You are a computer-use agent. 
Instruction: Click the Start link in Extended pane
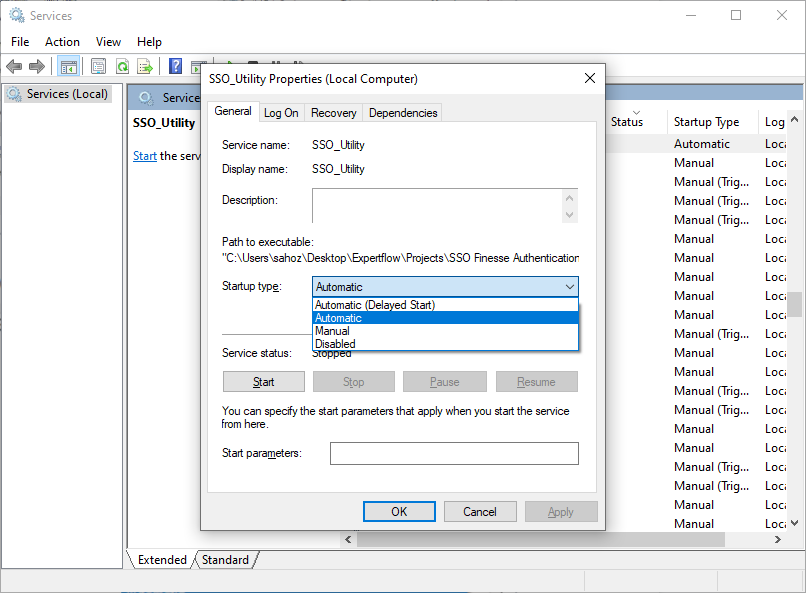(x=145, y=156)
